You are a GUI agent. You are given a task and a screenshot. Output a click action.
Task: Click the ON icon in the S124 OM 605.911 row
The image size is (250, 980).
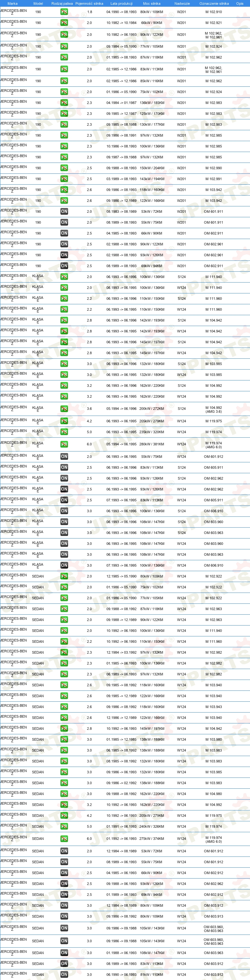64,467
